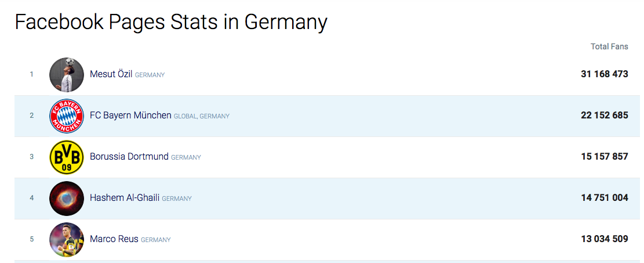This screenshot has width=644, height=263.
Task: Click the GERMANY label next to Borussia Dortmund
Action: pos(186,157)
